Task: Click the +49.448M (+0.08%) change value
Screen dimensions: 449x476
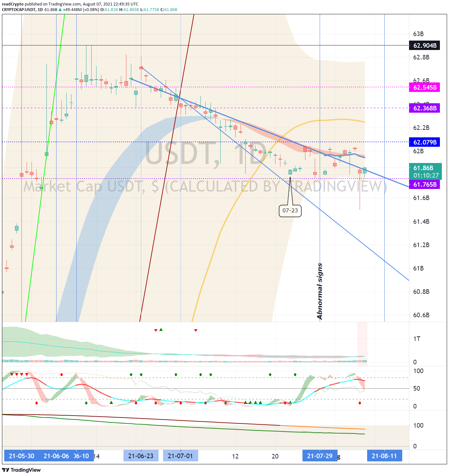Action: 81,10
